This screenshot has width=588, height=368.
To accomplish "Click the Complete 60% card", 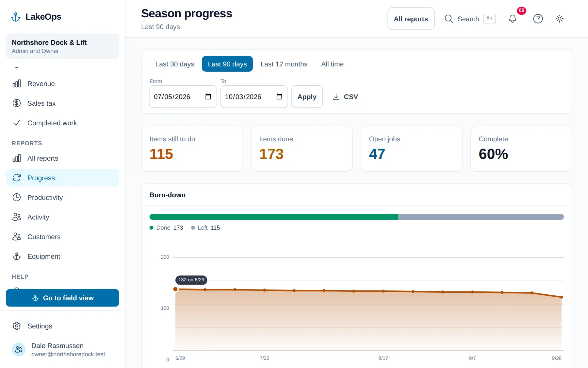I will tap(521, 149).
